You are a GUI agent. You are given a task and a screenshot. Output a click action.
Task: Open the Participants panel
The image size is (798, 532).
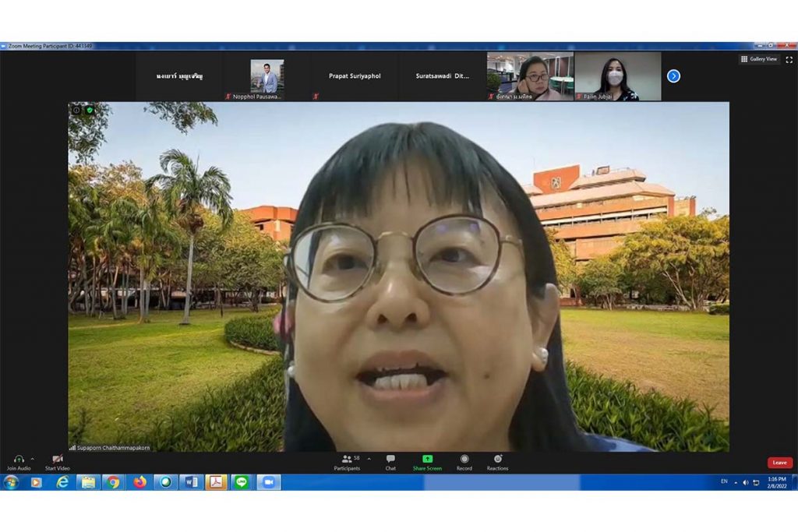click(x=347, y=460)
